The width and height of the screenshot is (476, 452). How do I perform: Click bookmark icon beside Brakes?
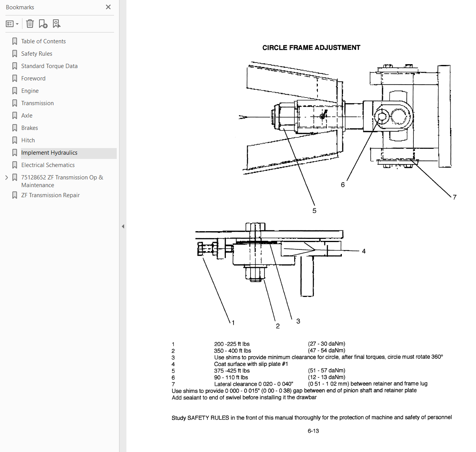coord(15,128)
